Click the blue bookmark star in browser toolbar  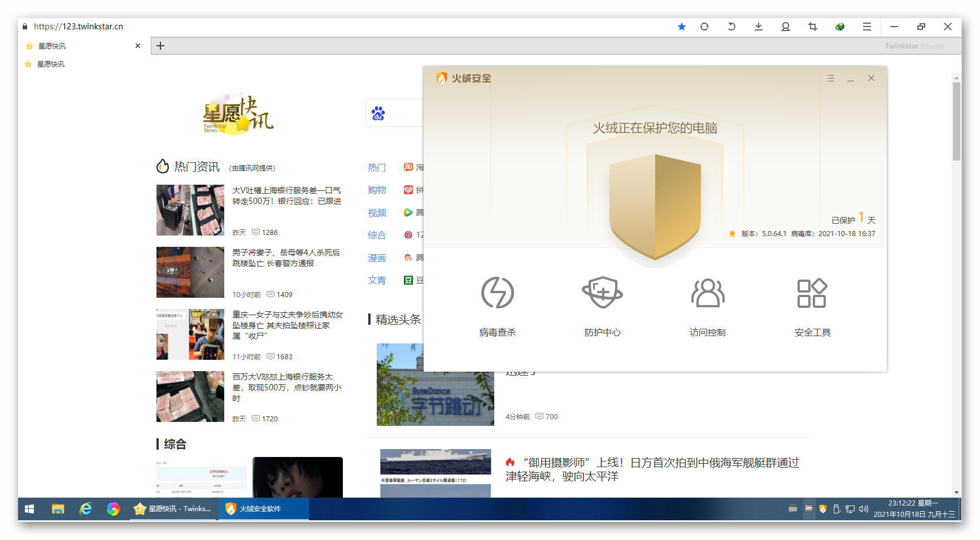pyautogui.click(x=682, y=27)
